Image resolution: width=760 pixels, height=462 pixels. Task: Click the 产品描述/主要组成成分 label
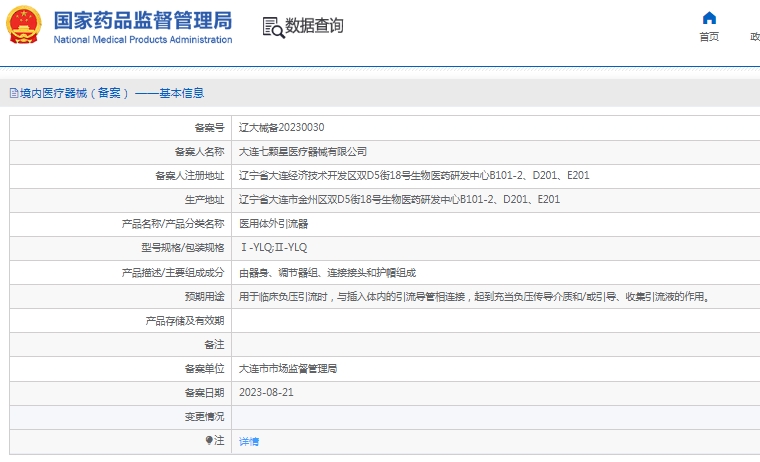[173, 272]
